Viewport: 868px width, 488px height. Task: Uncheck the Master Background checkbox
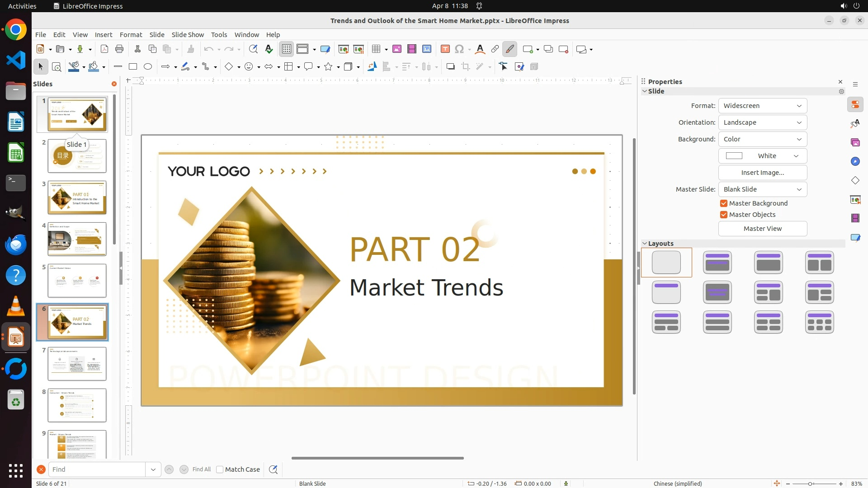pyautogui.click(x=724, y=203)
